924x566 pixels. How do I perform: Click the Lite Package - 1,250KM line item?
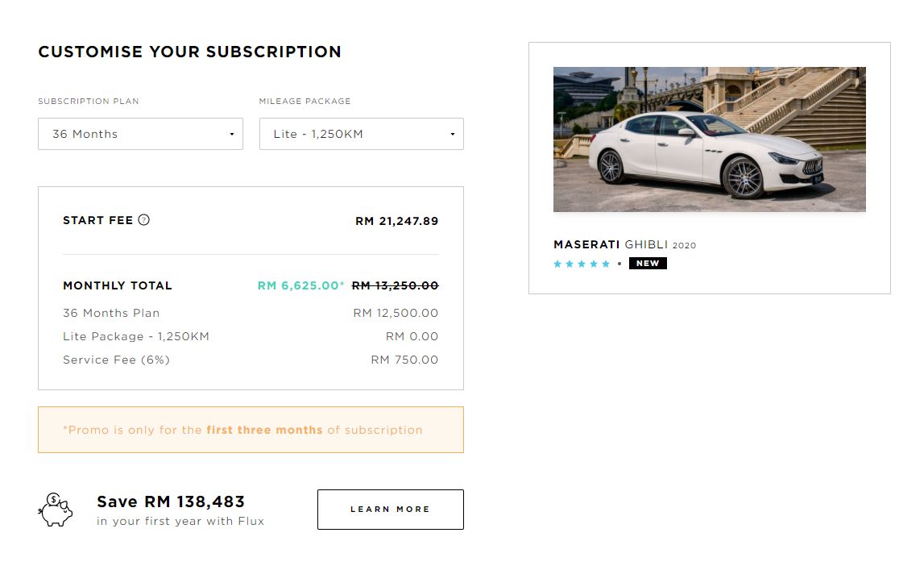pos(136,336)
